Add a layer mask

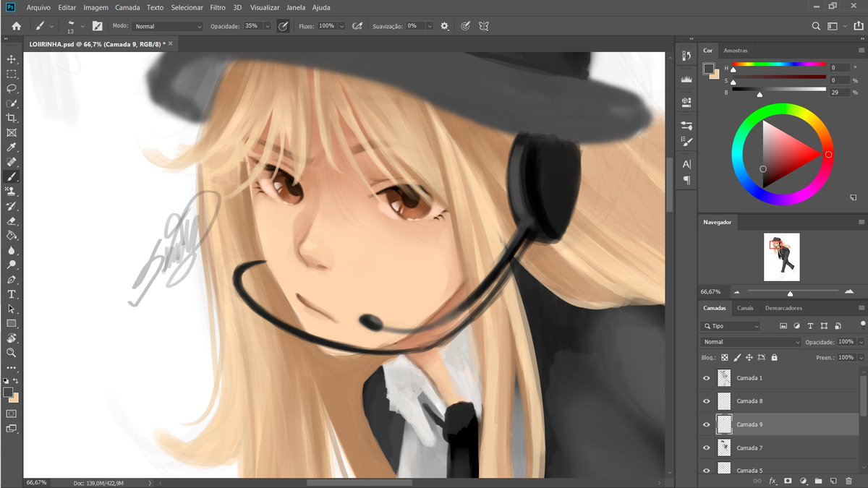[788, 481]
